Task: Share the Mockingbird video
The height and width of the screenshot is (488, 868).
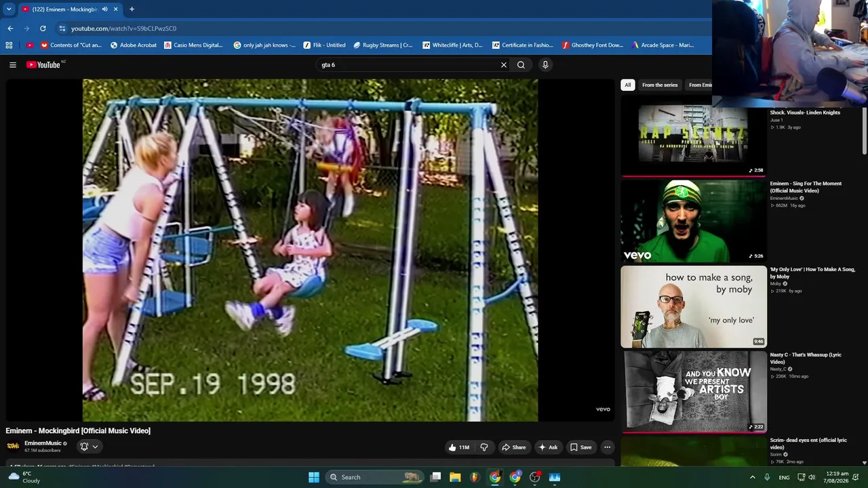Action: (513, 447)
